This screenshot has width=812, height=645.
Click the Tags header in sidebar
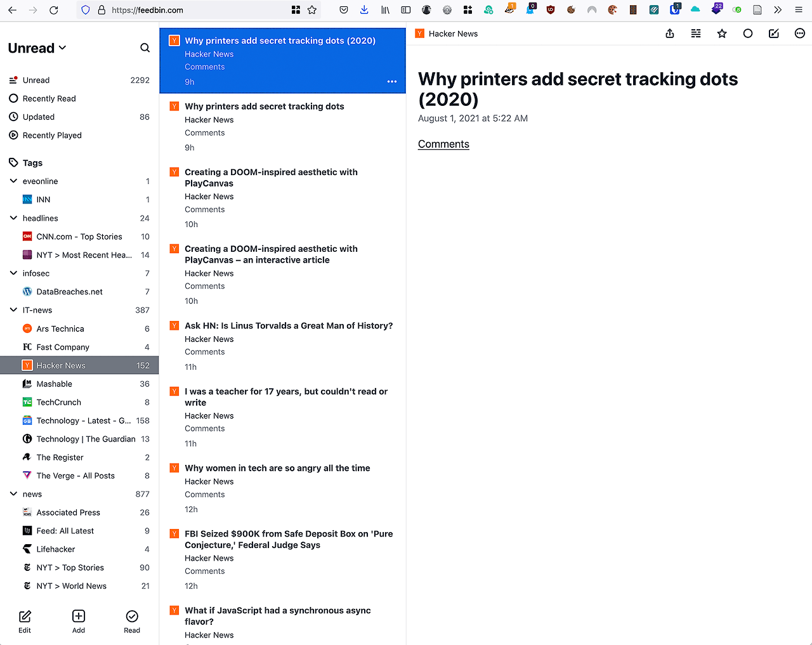tap(32, 163)
